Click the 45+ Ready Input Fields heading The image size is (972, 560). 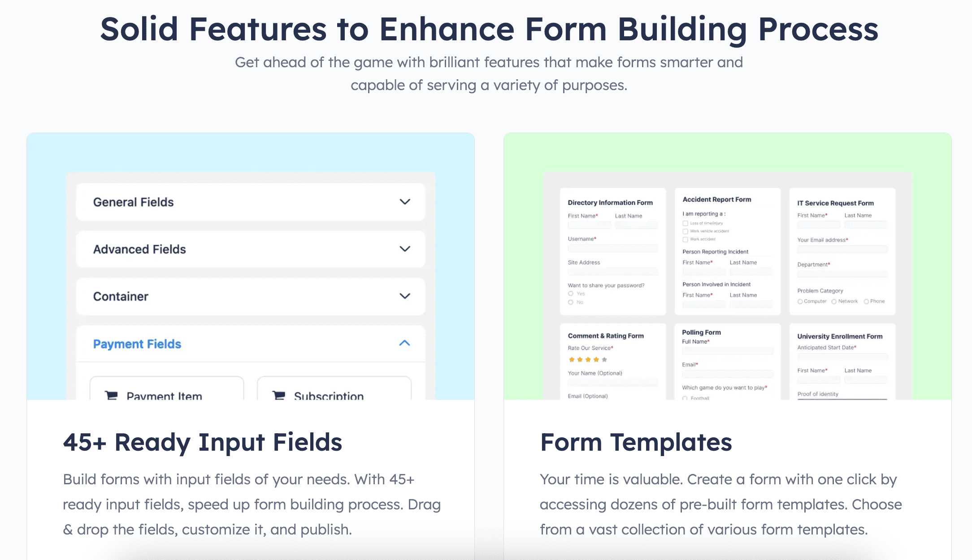click(x=203, y=443)
